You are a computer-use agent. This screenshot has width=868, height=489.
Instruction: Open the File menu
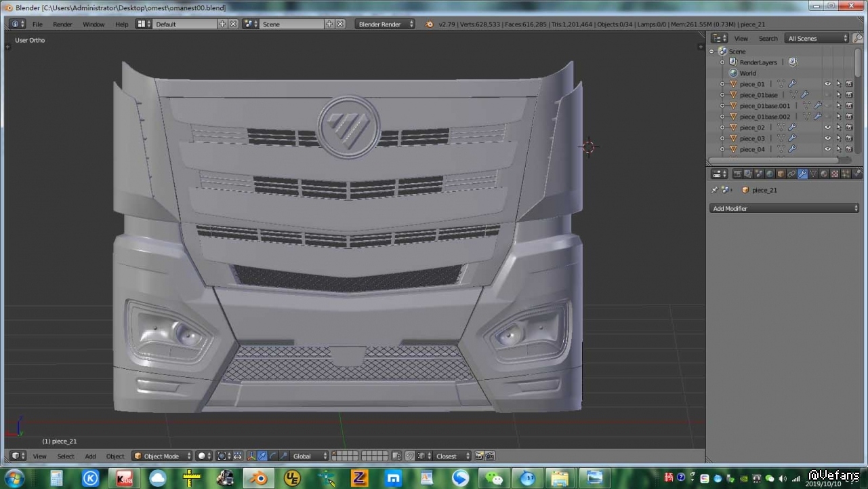(37, 24)
